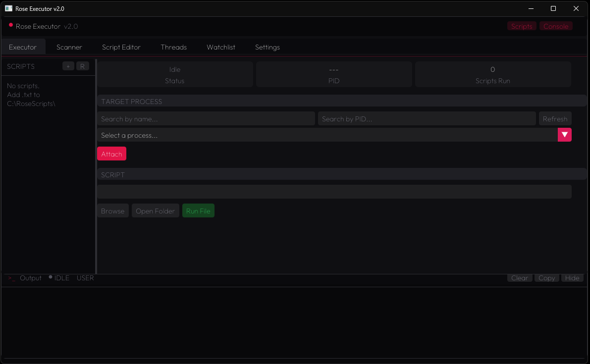Screen dimensions: 590x364
Task: Click the "No scripts." message
Action: point(23,86)
